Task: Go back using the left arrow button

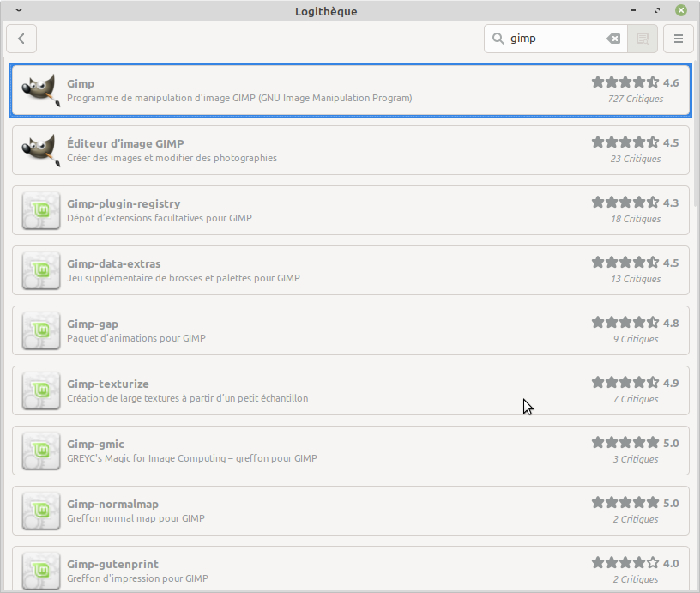Action: pos(21,39)
